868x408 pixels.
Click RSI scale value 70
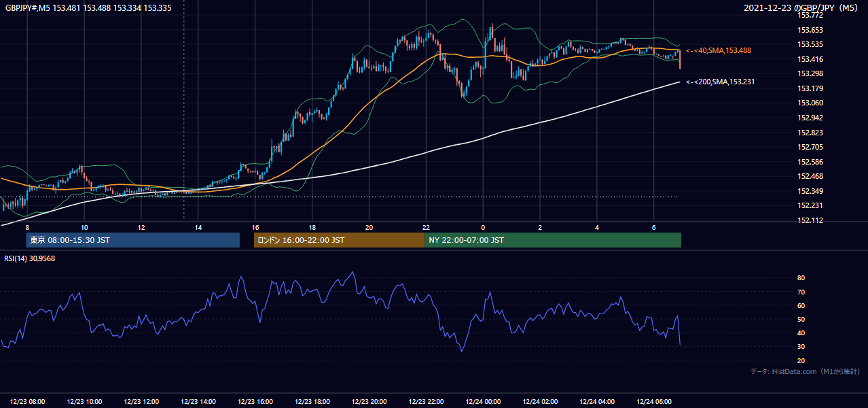[x=801, y=292]
